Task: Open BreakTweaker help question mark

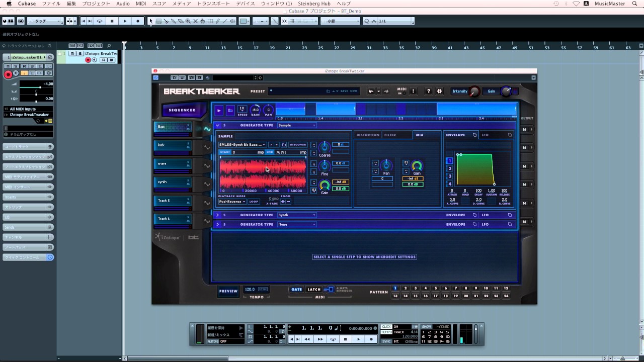Action: click(429, 91)
